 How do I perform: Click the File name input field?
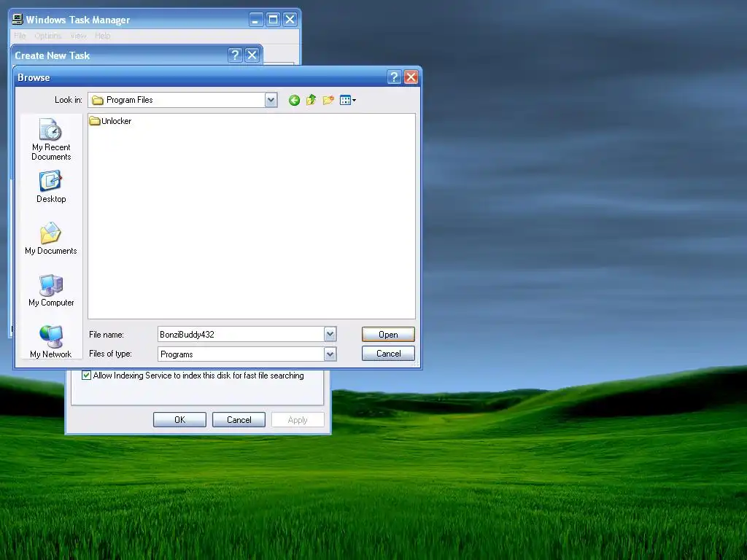(241, 334)
